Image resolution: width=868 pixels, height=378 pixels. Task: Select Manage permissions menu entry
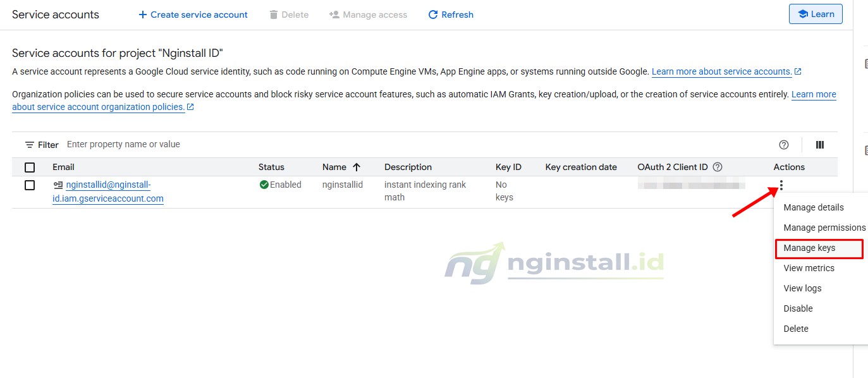pyautogui.click(x=821, y=228)
